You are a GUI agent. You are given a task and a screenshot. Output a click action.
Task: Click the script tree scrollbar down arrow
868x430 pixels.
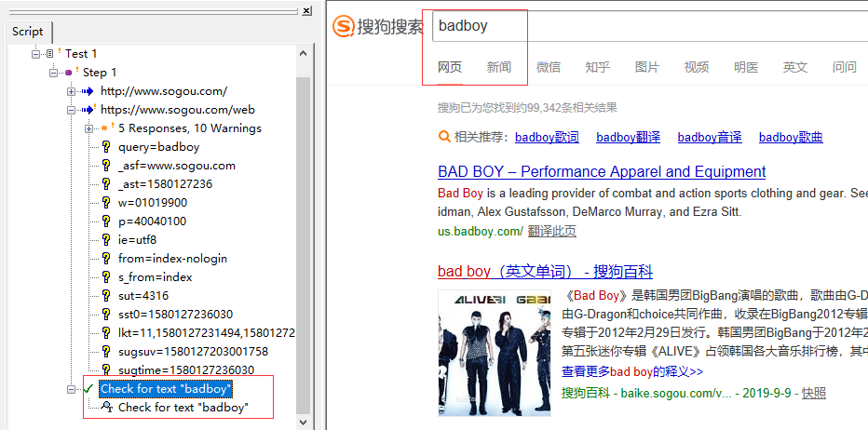(x=303, y=423)
